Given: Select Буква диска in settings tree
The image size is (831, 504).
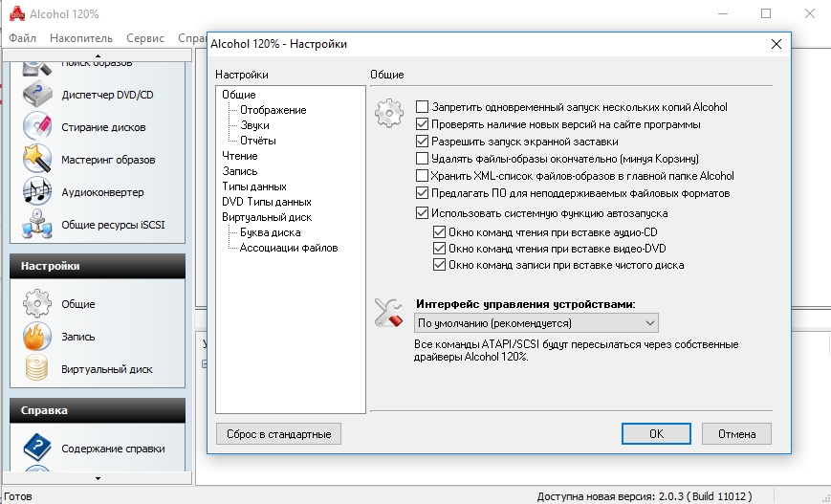Looking at the screenshot, I should (x=271, y=232).
